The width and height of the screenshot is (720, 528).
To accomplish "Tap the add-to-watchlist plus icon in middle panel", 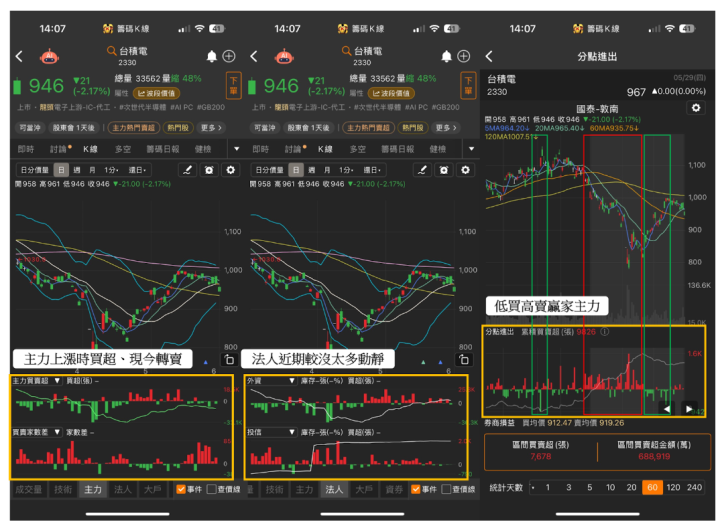I will coord(465,57).
